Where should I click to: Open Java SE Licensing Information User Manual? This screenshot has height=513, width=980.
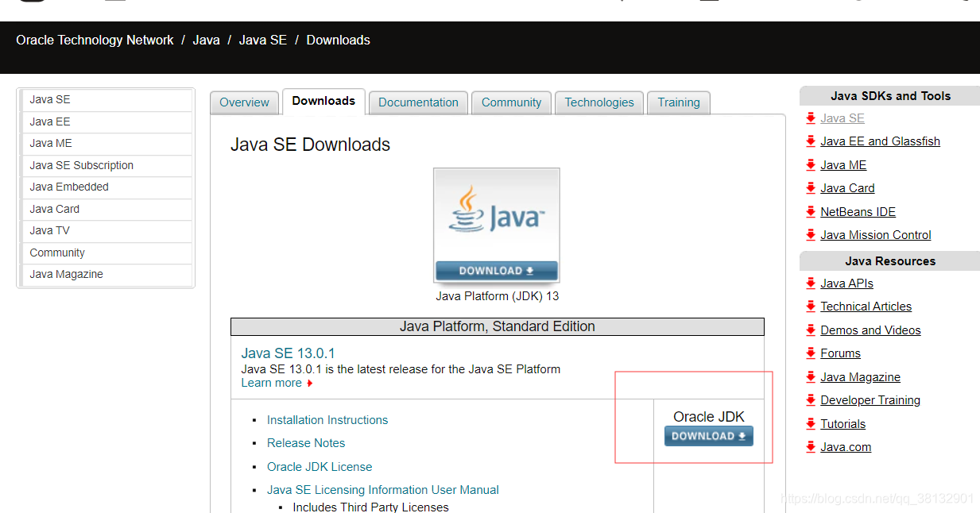(x=383, y=490)
